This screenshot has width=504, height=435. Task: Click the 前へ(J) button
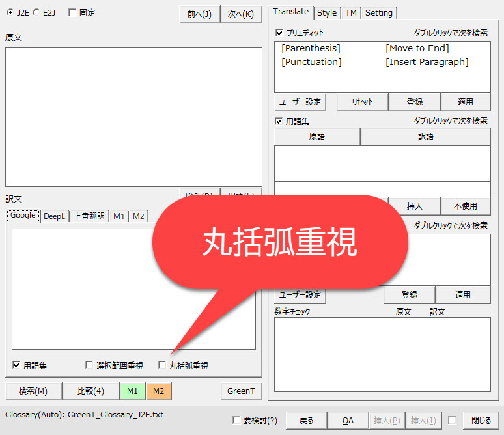(x=199, y=14)
